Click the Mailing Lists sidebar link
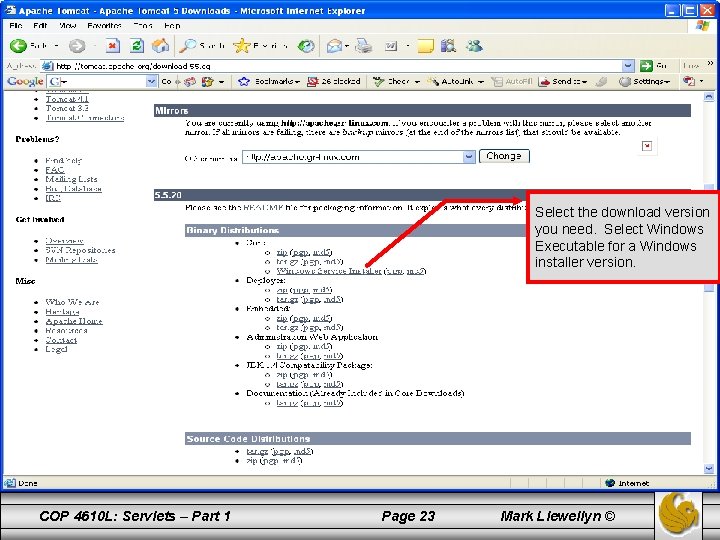 71,179
